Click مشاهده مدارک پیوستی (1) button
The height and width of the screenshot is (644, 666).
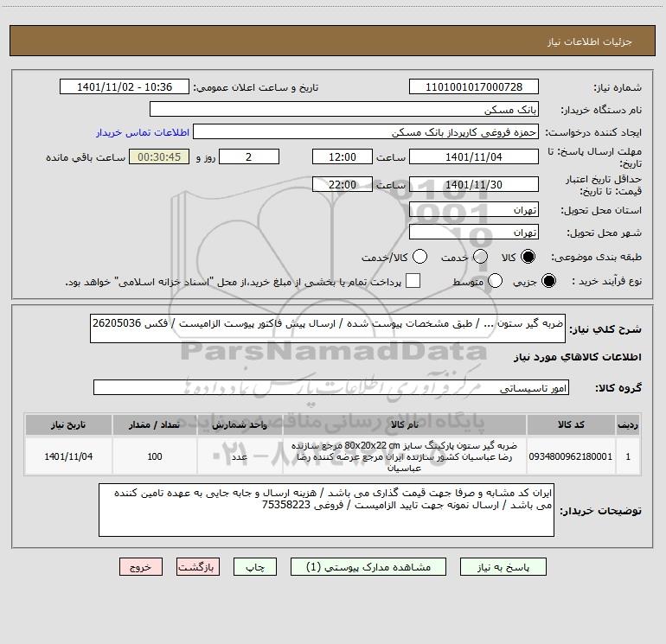pyautogui.click(x=368, y=567)
